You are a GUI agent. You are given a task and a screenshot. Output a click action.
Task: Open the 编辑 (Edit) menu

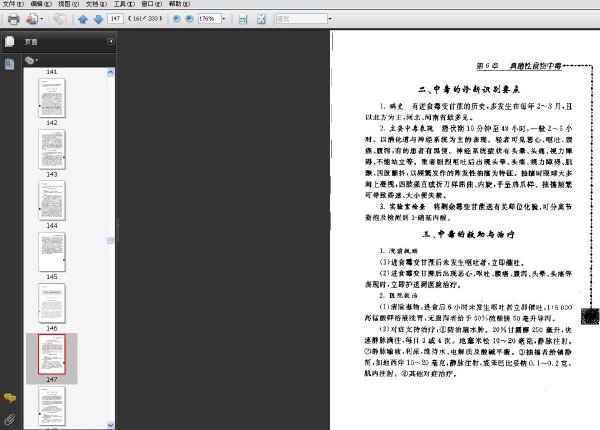pos(41,4)
